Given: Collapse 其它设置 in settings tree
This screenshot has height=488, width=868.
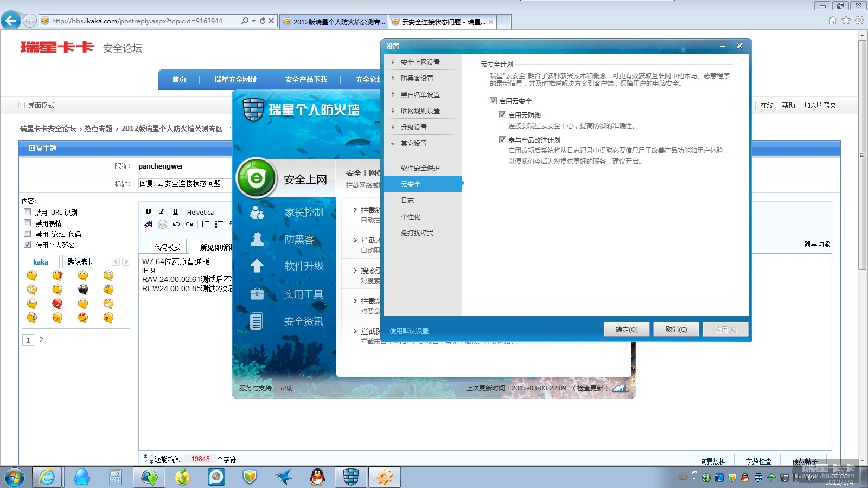Looking at the screenshot, I should [393, 143].
